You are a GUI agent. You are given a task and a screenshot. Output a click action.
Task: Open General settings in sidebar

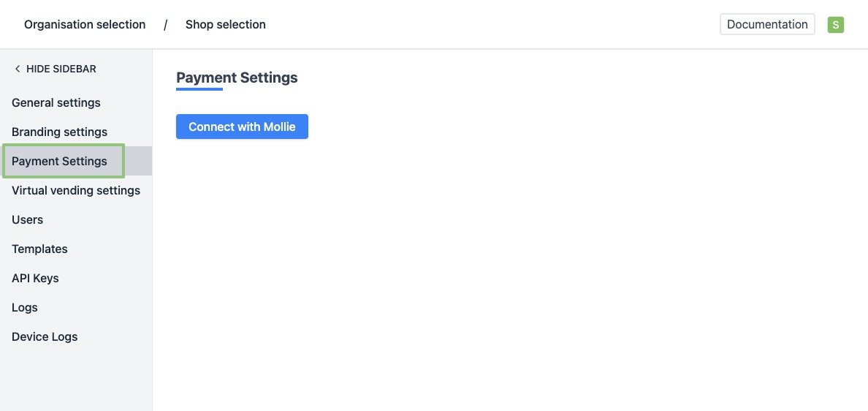pos(56,102)
